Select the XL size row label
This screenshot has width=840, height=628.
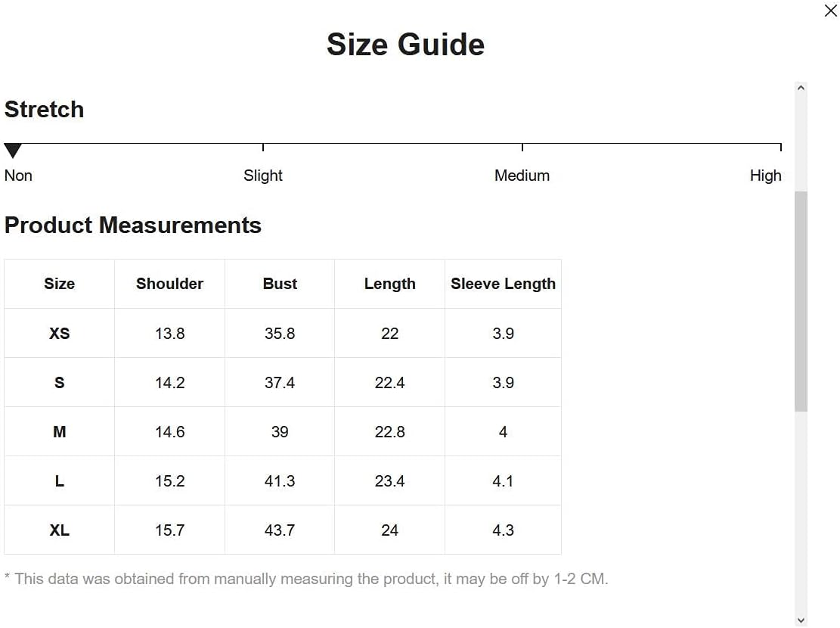(60, 530)
